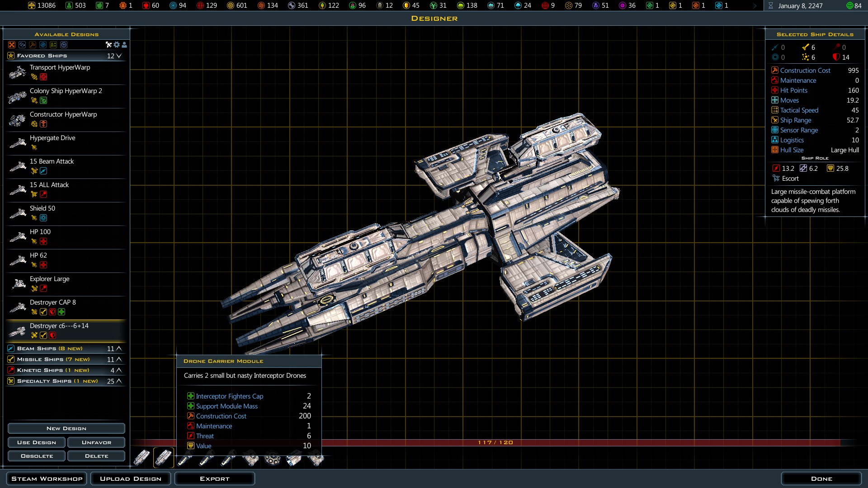This screenshot has height=488, width=868.
Task: Toggle the Favored Ships star filter
Action: pyautogui.click(x=11, y=56)
